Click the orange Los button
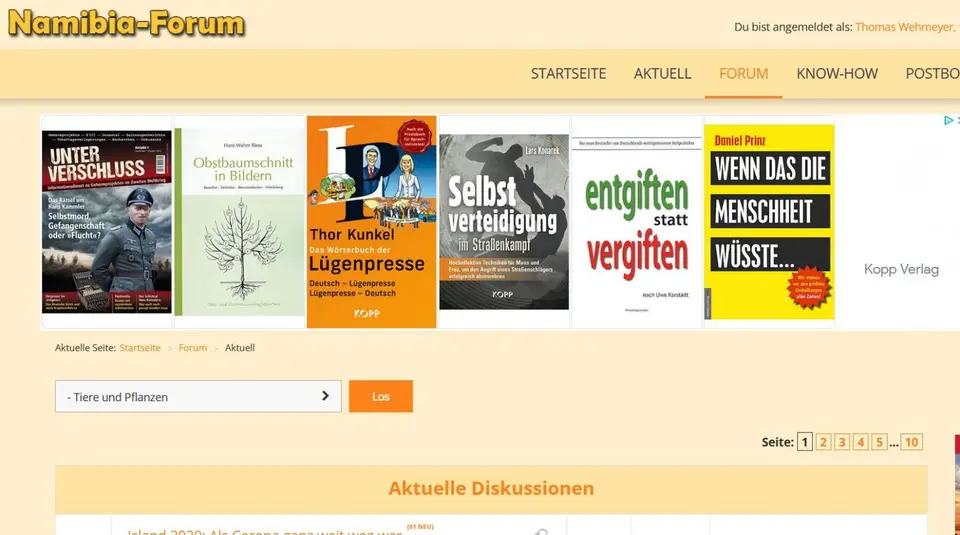960x535 pixels. [x=381, y=397]
